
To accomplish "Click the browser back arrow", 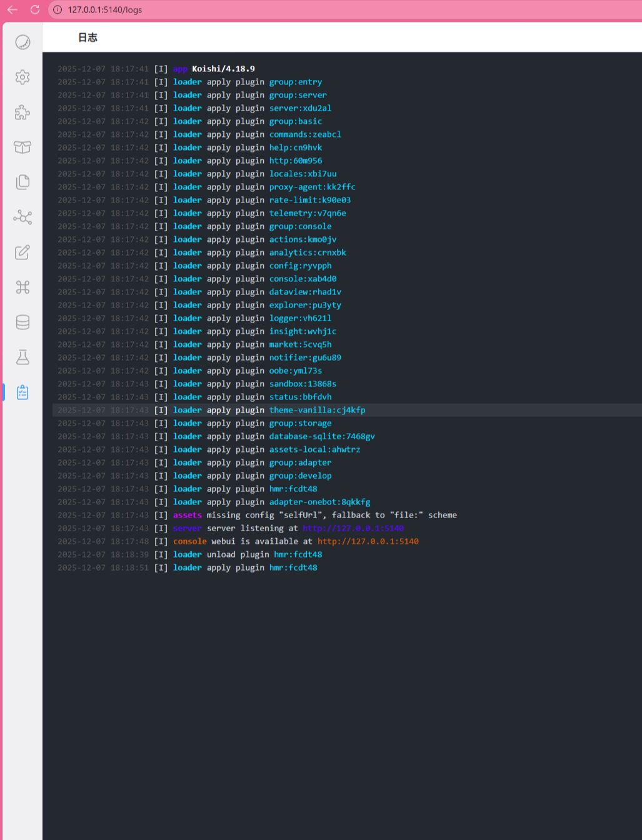I will coord(13,10).
